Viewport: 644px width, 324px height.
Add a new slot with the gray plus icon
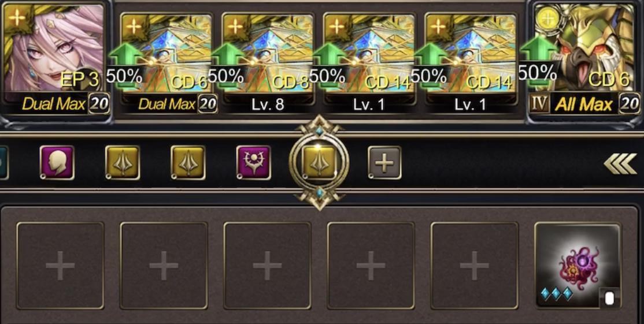tap(384, 162)
